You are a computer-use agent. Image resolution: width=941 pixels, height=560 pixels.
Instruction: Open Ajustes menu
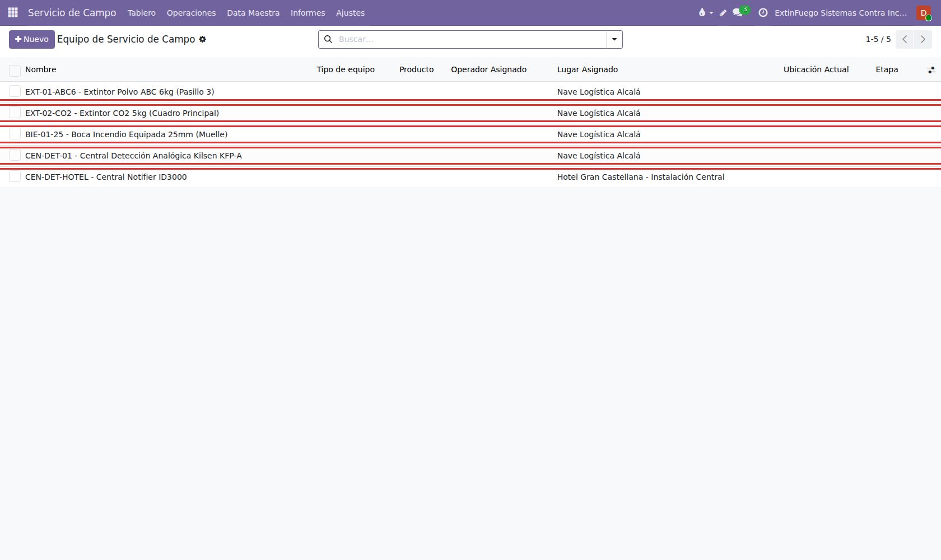tap(350, 13)
